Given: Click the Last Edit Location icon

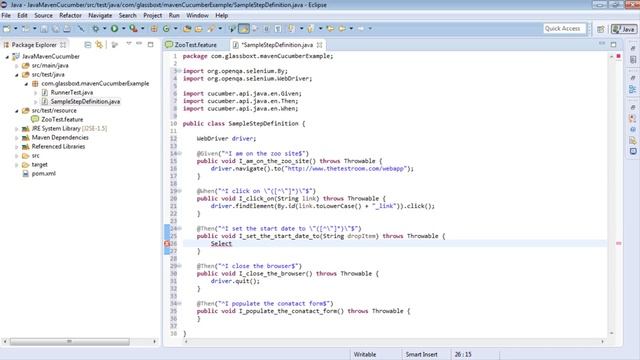Looking at the screenshot, I should pyautogui.click(x=331, y=29).
